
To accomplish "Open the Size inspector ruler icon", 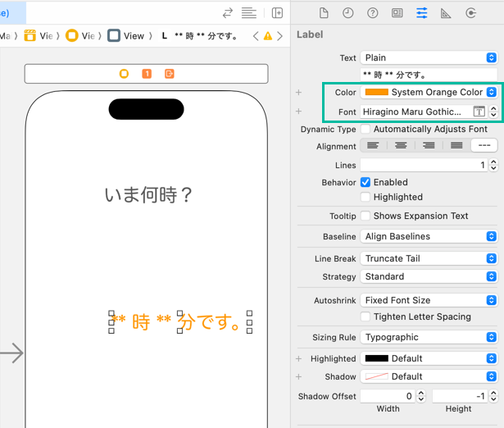I will (446, 13).
